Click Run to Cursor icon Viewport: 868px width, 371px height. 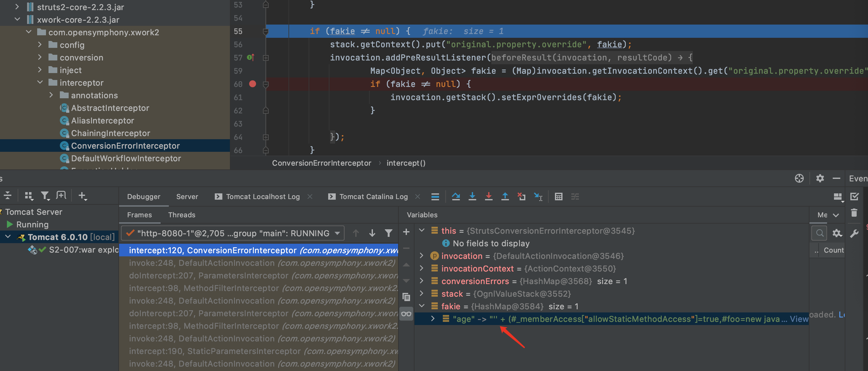point(538,197)
